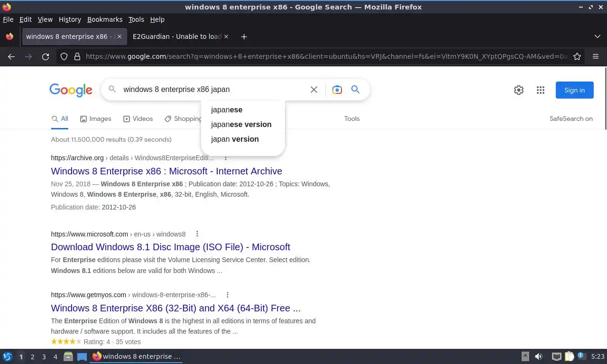Viewport: 607px width, 364px height.
Task: Reload the current page
Action: point(46,56)
